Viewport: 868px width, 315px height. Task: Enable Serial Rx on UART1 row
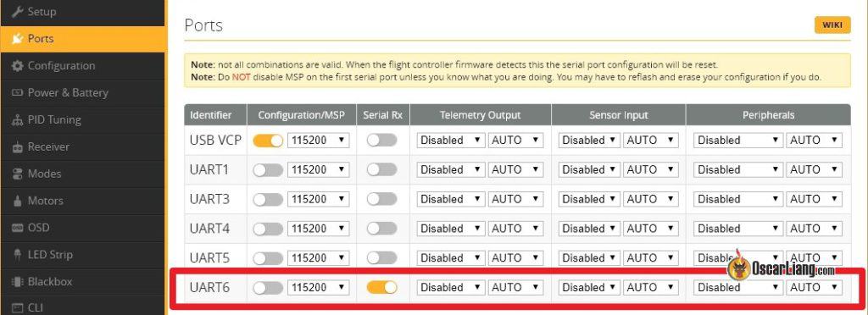[382, 169]
